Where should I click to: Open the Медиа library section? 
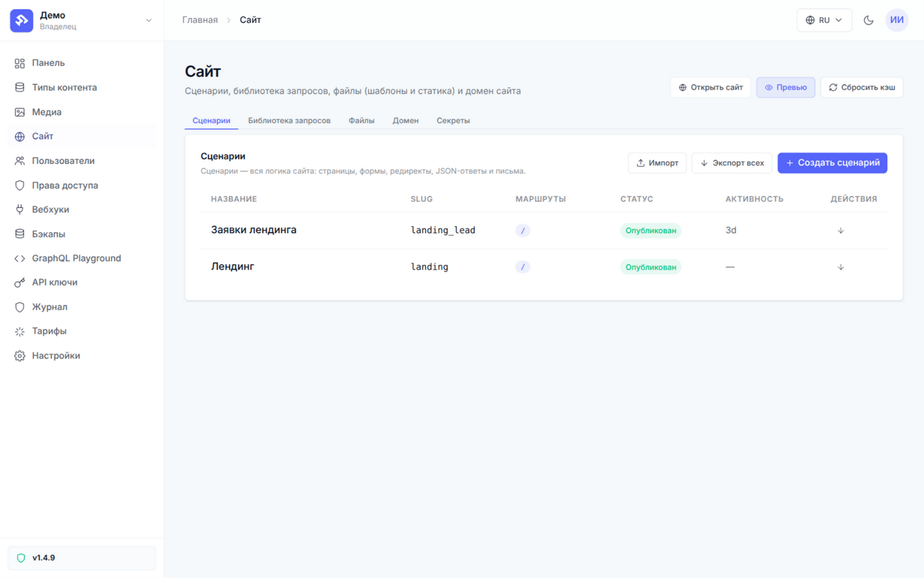[82, 112]
